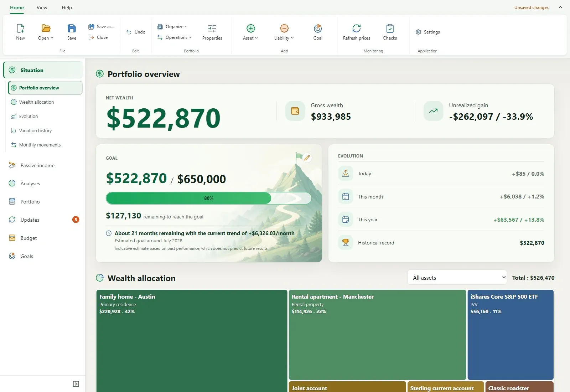Image resolution: width=570 pixels, height=392 pixels.
Task: Open the Goals sidebar section
Action: (x=43, y=256)
